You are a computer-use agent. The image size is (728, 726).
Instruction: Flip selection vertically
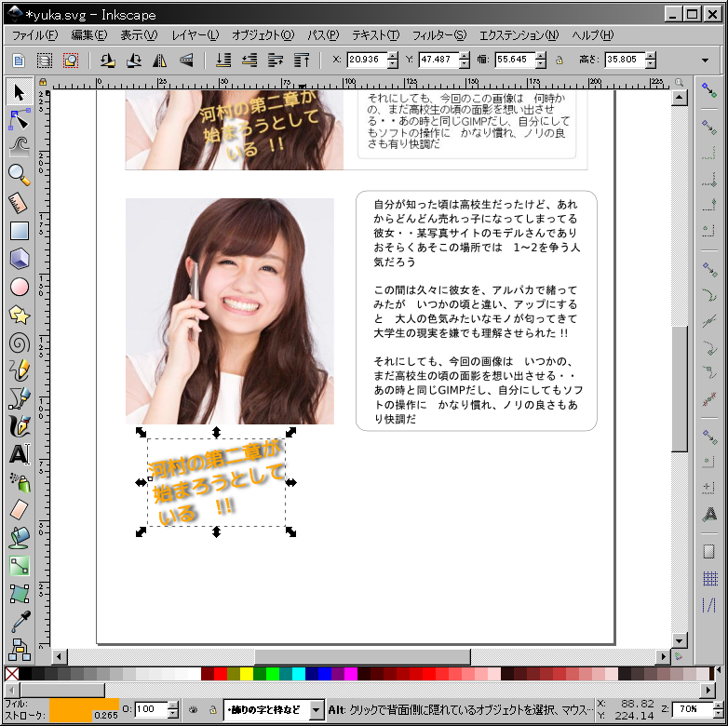click(x=185, y=60)
